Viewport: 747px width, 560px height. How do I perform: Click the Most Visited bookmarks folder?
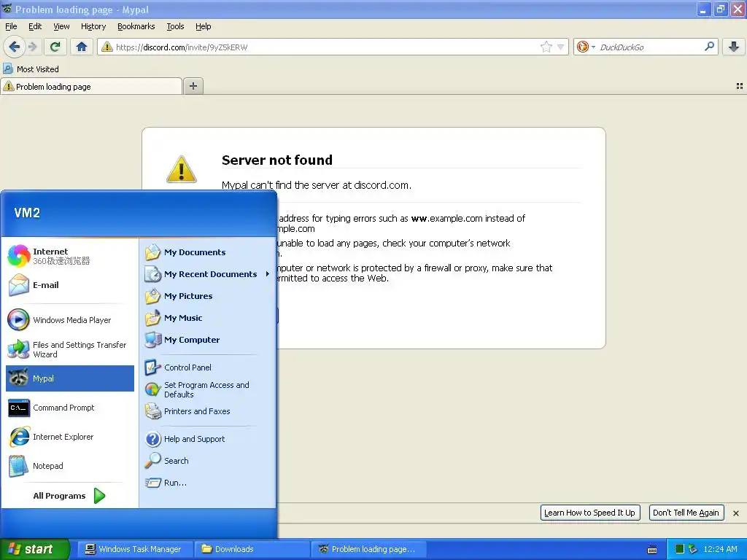(31, 69)
